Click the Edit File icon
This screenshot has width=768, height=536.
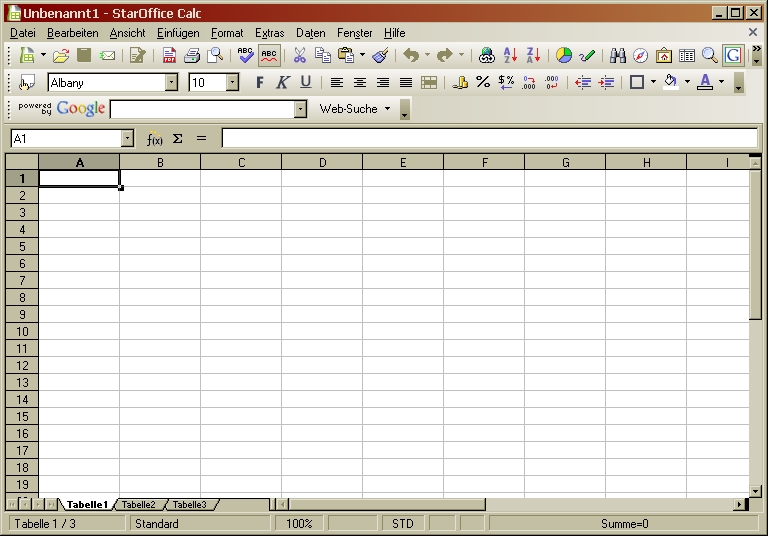point(138,55)
